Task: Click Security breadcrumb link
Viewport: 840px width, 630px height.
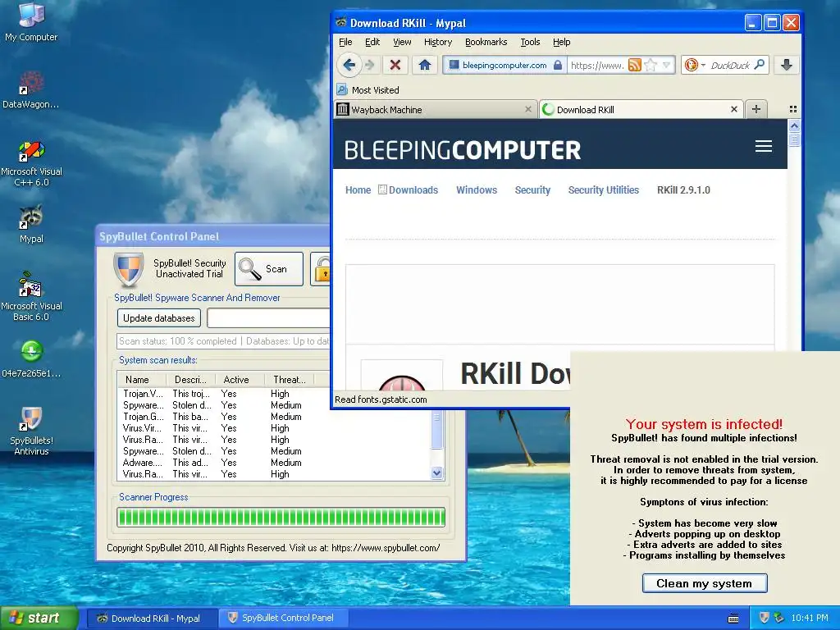Action: coord(532,189)
